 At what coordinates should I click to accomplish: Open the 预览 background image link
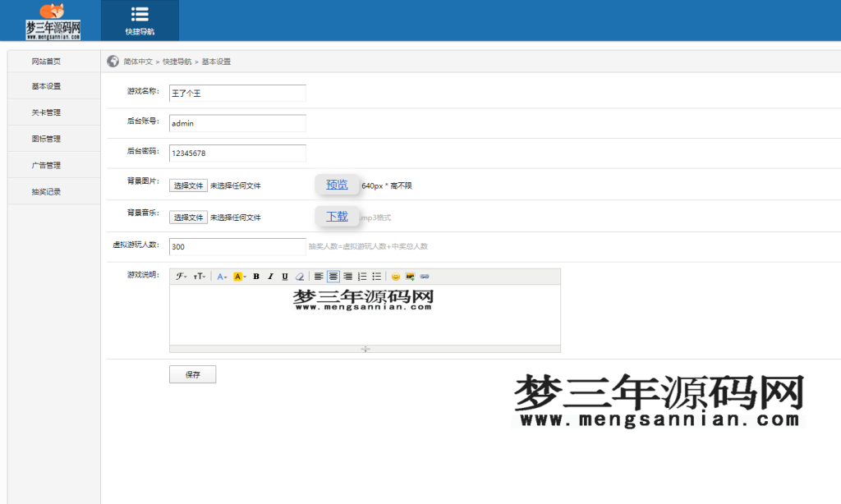(337, 185)
